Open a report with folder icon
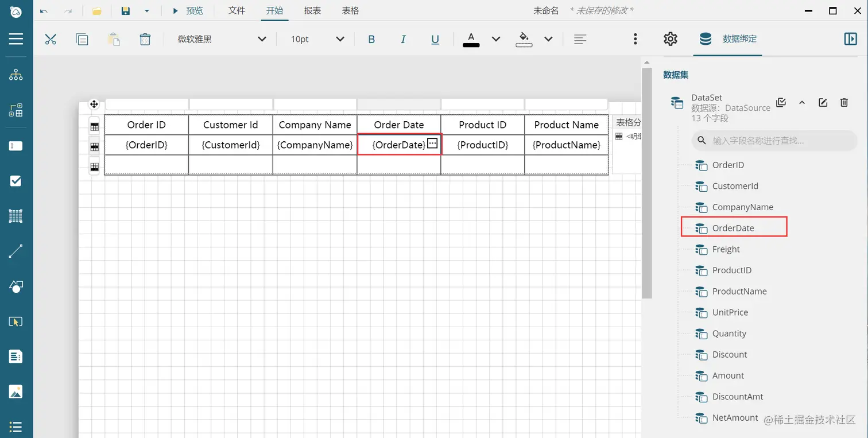The width and height of the screenshot is (868, 438). click(97, 11)
